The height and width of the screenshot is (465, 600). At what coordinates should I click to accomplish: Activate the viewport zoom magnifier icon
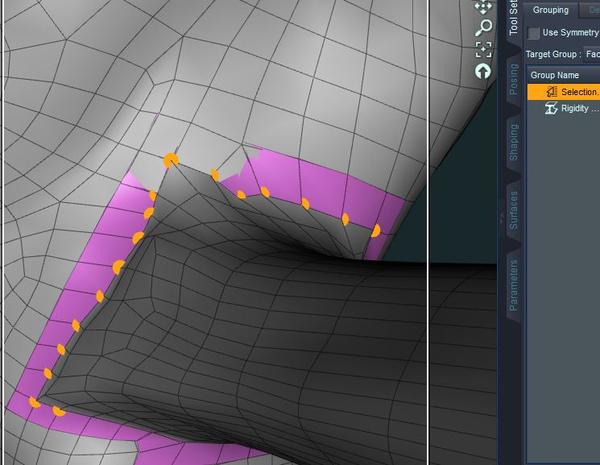pos(483,28)
